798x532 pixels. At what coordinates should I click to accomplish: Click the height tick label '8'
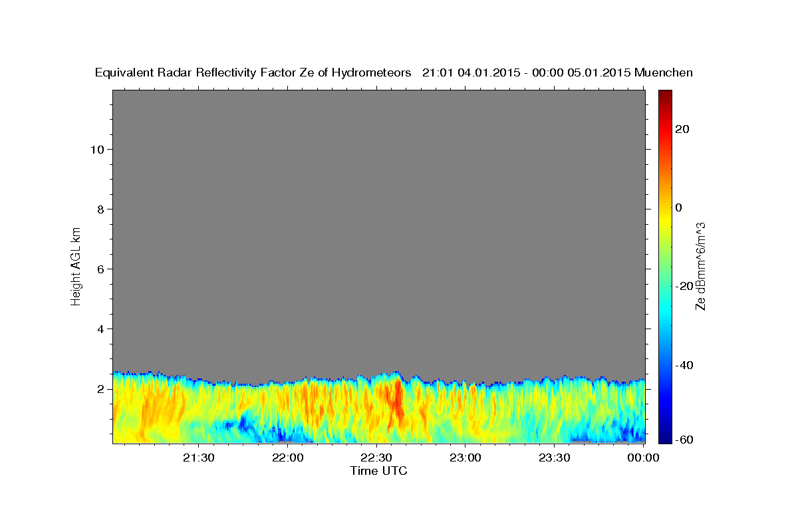pos(100,209)
